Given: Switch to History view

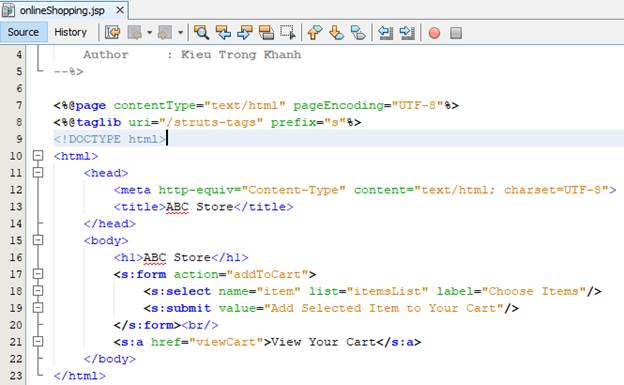Looking at the screenshot, I should tap(70, 32).
